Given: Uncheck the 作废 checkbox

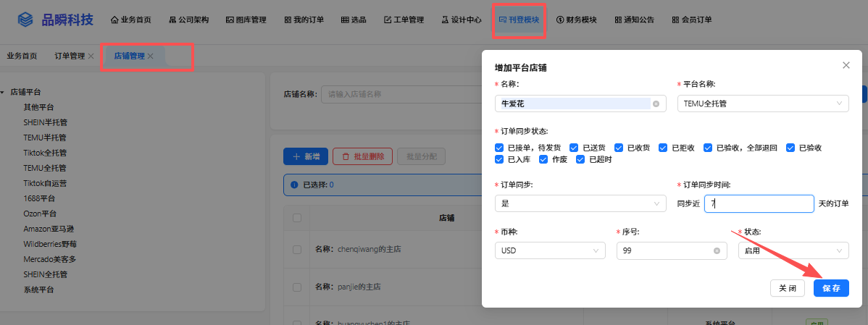Looking at the screenshot, I should pos(543,159).
